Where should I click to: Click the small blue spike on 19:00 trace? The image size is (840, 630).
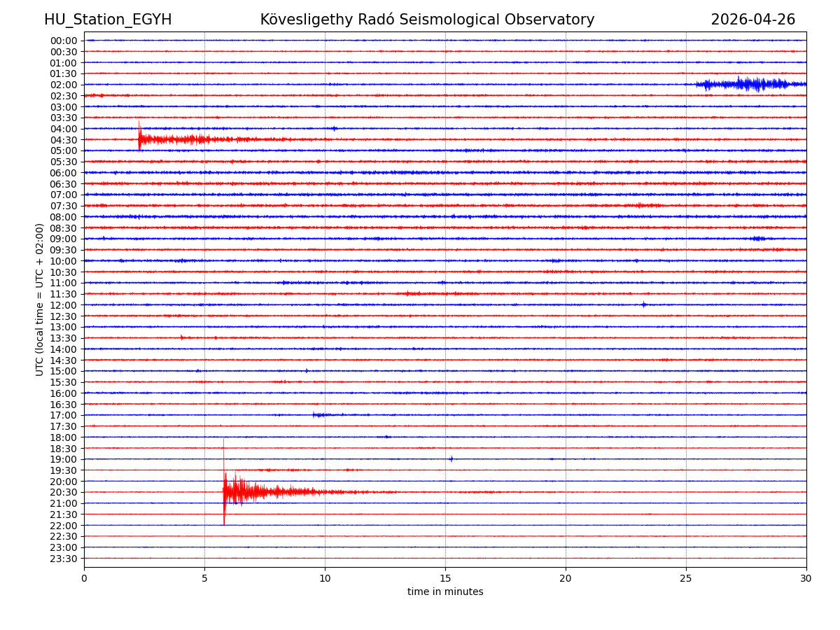coord(451,459)
